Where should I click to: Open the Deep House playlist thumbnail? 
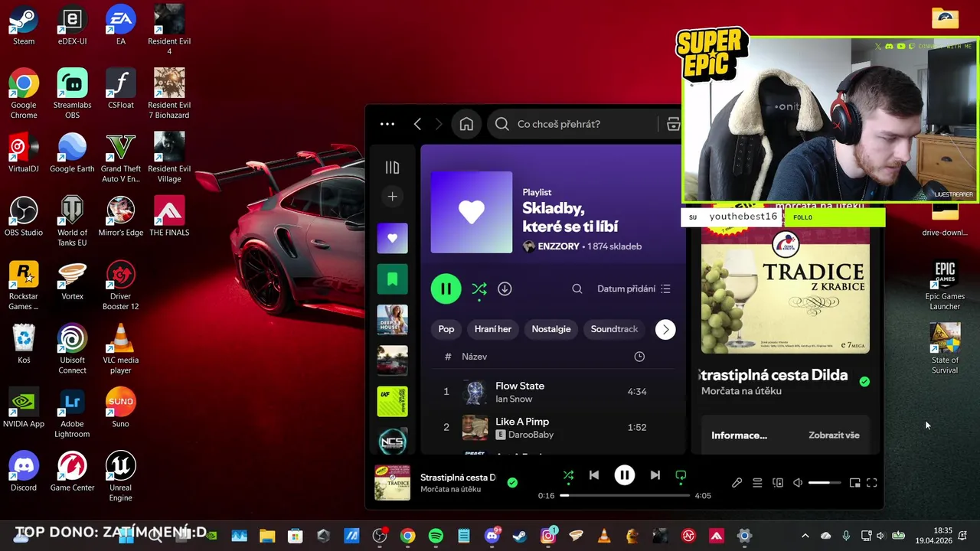pyautogui.click(x=392, y=319)
